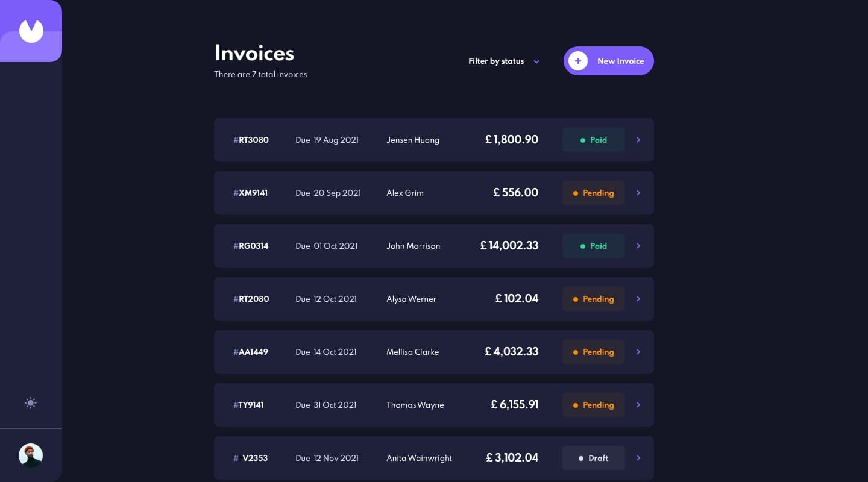
Task: Open the profile menu via the avatar photo
Action: [x=31, y=455]
